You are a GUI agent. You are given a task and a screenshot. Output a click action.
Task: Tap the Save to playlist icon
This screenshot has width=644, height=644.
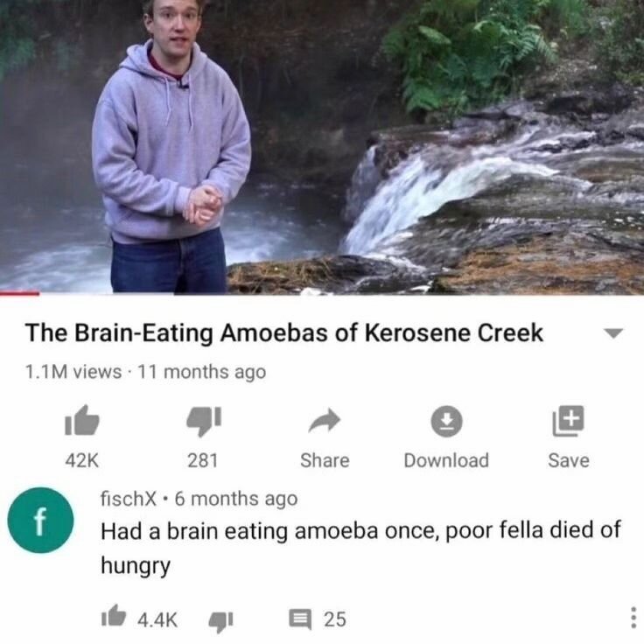(568, 421)
